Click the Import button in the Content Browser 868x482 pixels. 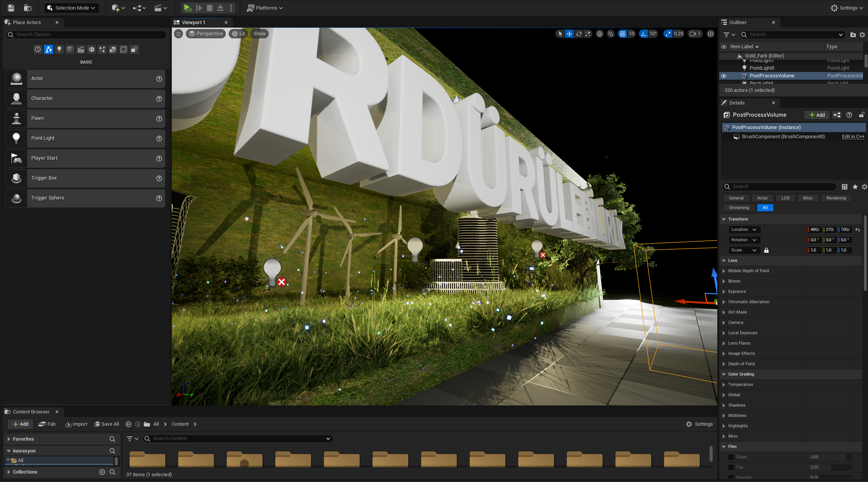(x=77, y=424)
